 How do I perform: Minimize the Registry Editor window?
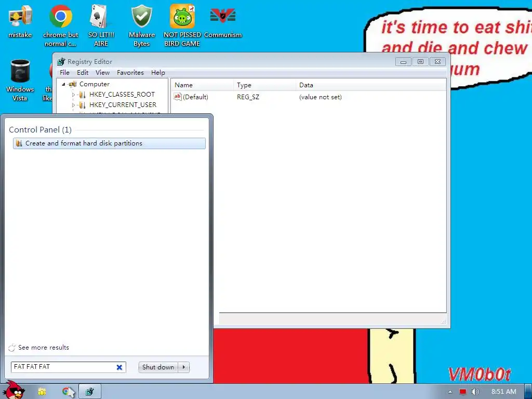point(403,62)
